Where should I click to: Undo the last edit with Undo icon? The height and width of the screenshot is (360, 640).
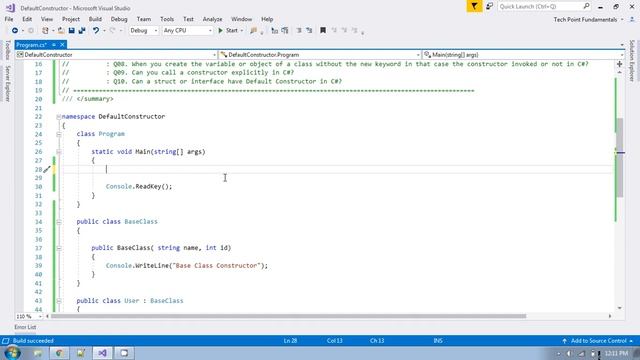(x=96, y=31)
